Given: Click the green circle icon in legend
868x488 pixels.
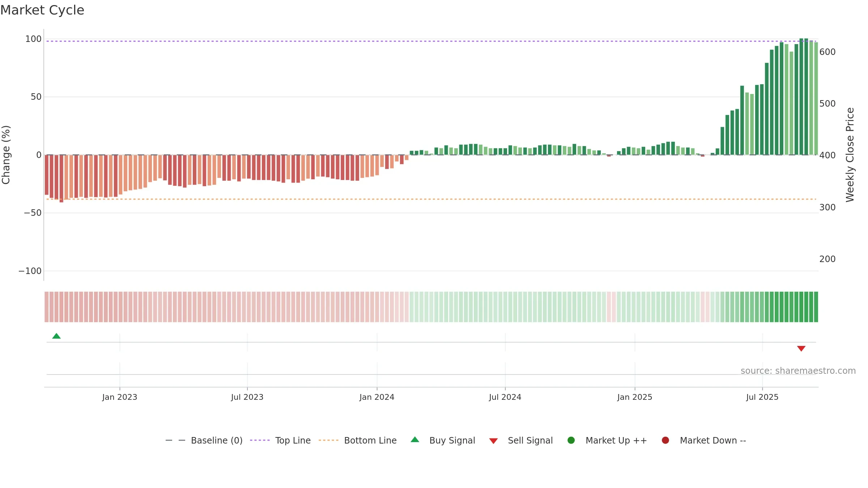Looking at the screenshot, I should pos(571,440).
